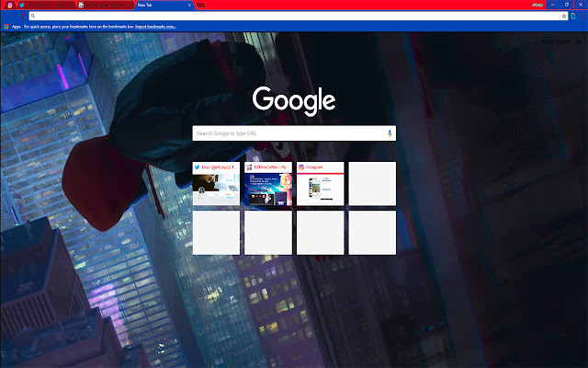
Task: Click the last empty tile in the bottom row
Action: click(x=372, y=233)
